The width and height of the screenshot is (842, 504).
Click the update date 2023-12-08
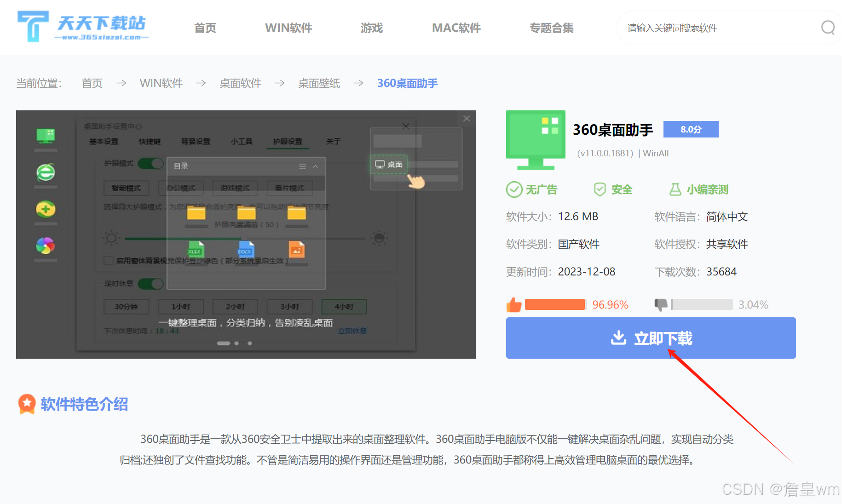click(x=587, y=272)
